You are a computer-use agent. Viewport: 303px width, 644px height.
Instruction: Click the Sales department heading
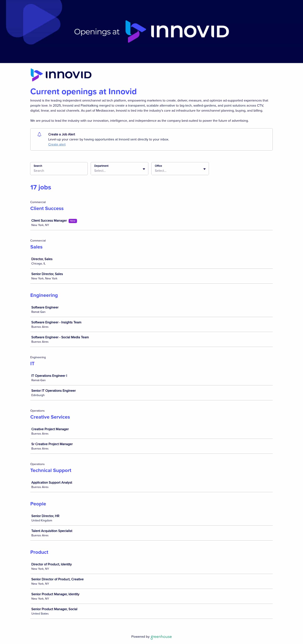(x=36, y=247)
